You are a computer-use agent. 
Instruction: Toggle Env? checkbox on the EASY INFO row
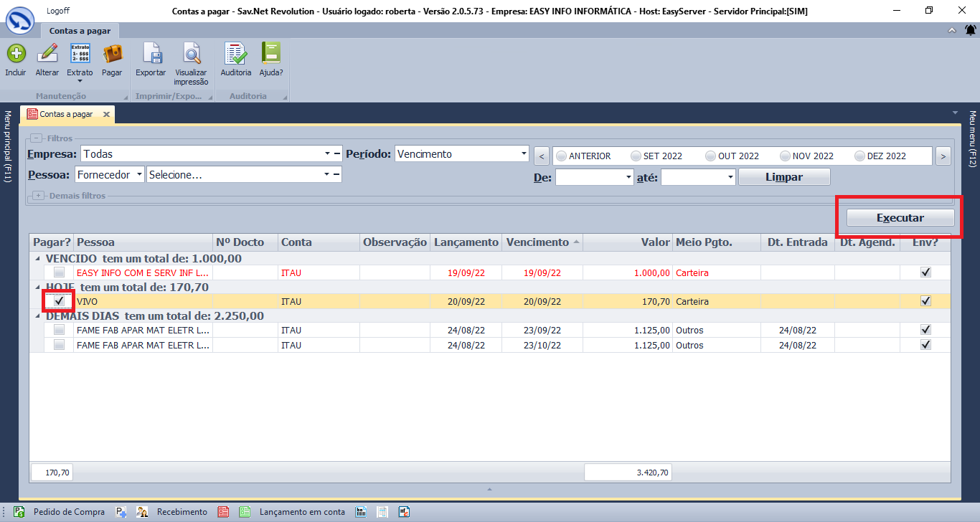[925, 272]
